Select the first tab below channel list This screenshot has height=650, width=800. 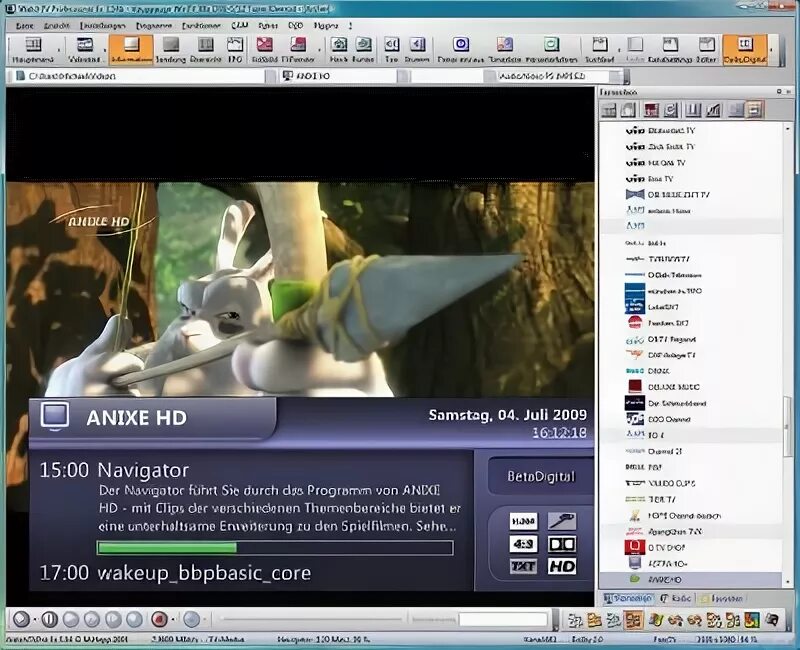coord(628,598)
